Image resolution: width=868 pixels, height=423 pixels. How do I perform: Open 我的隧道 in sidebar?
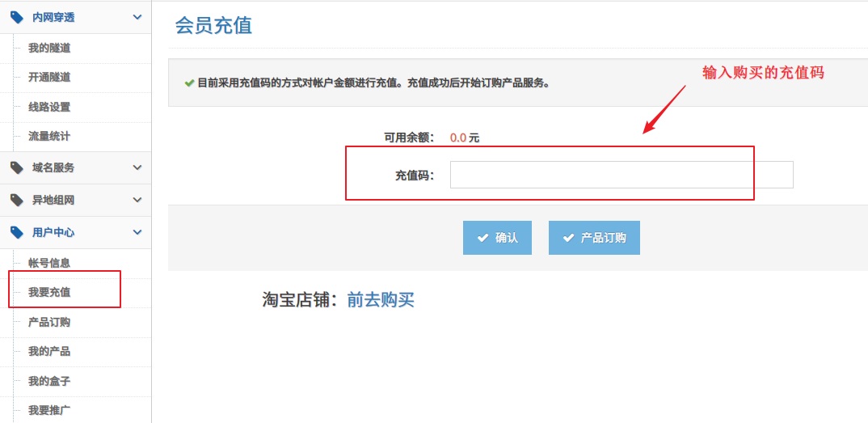[x=49, y=48]
